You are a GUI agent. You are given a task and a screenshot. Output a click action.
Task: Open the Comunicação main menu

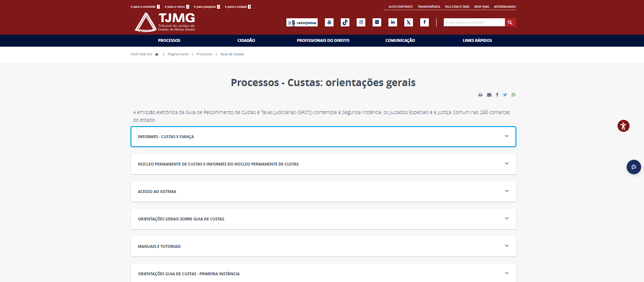(400, 40)
